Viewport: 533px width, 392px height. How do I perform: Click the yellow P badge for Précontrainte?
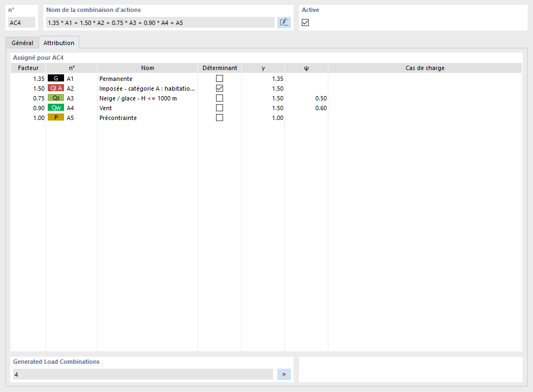click(x=55, y=117)
